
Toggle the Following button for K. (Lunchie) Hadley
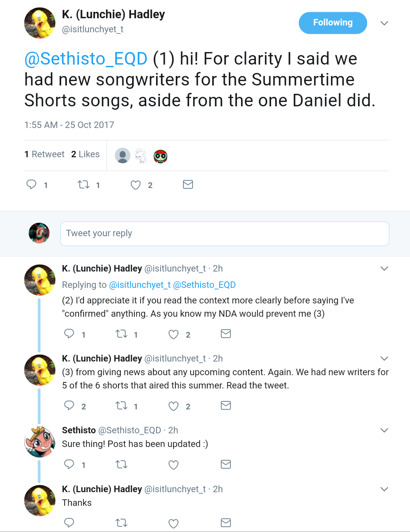coord(333,23)
